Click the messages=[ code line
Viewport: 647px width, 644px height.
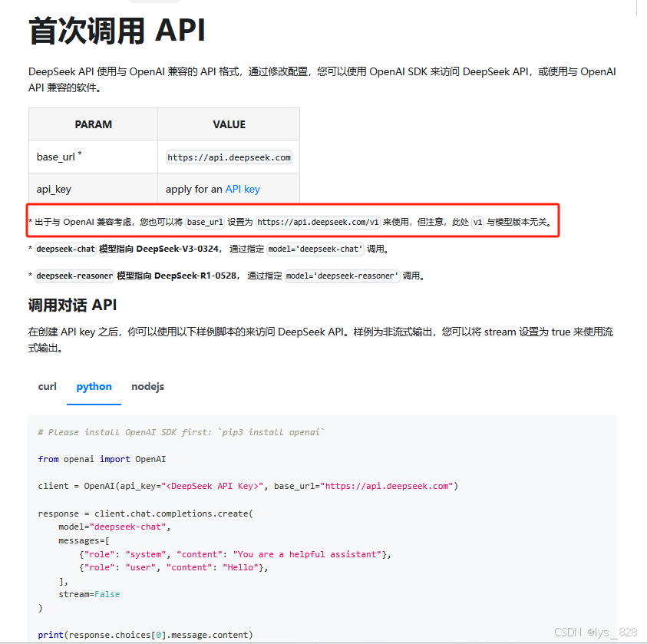click(x=84, y=540)
